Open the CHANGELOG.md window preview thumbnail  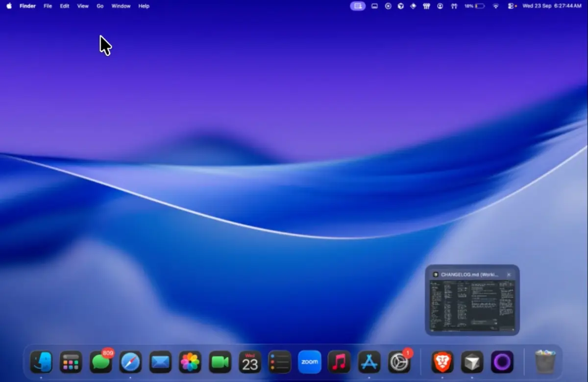click(472, 305)
